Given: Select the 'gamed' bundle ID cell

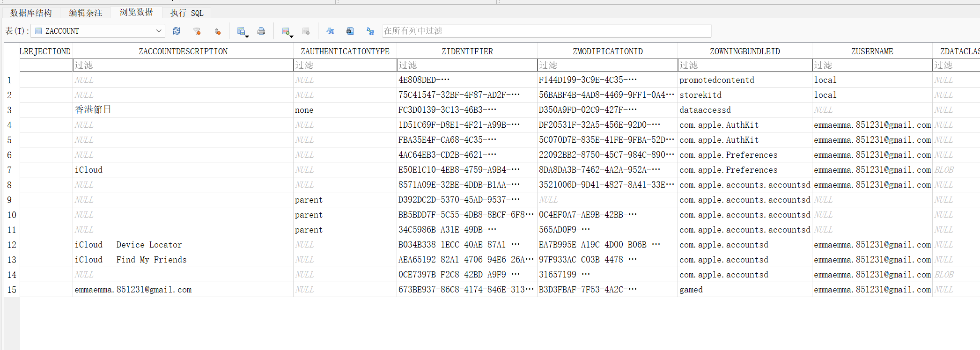Looking at the screenshot, I should (745, 290).
